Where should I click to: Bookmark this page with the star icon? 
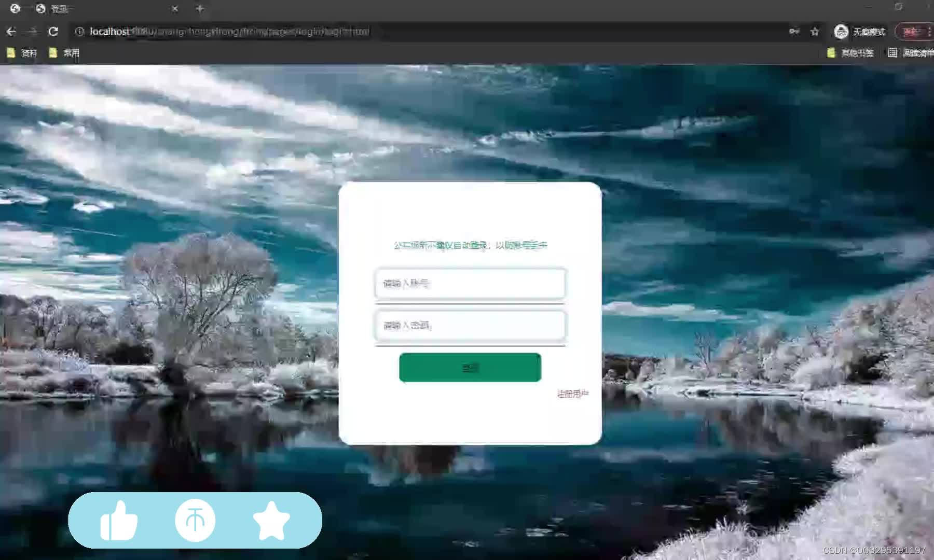815,32
